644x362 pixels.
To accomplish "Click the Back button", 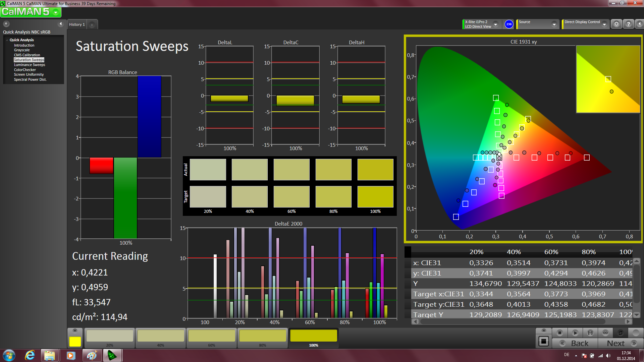I will tap(575, 343).
